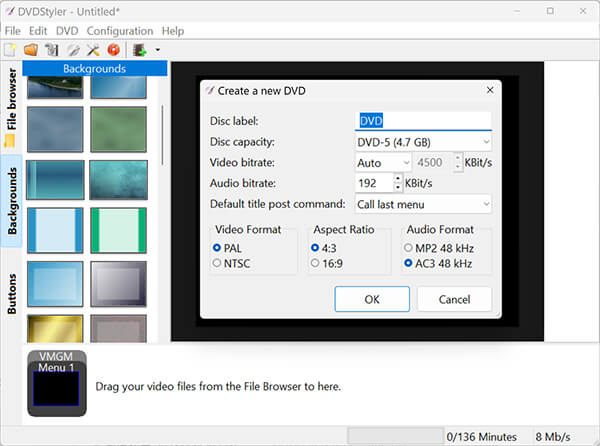
Task: Increase audio bitrate with up arrow
Action: tap(398, 179)
